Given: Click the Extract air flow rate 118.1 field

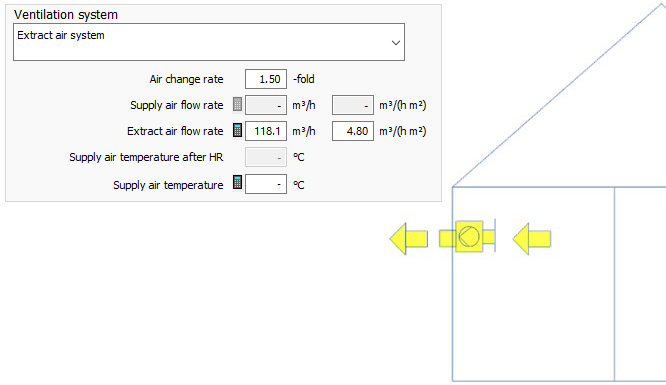Looking at the screenshot, I should (266, 131).
